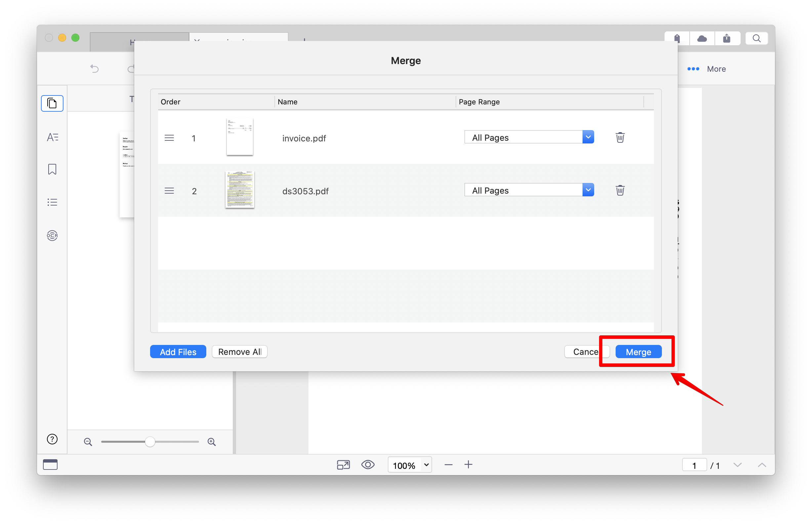Open the search magnifier in title bar
Screen dimensions: 812x524
pyautogui.click(x=756, y=38)
